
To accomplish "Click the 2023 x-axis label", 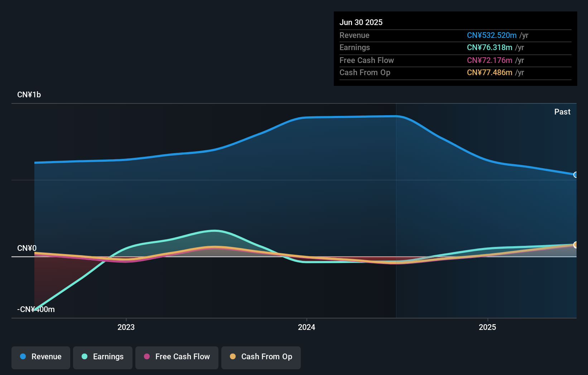I will [126, 327].
